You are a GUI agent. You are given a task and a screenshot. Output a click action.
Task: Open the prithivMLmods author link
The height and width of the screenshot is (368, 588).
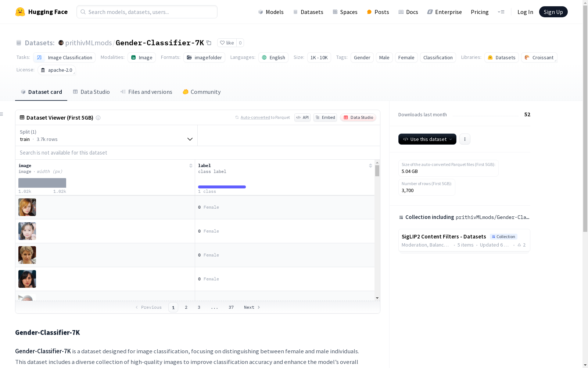(x=89, y=43)
